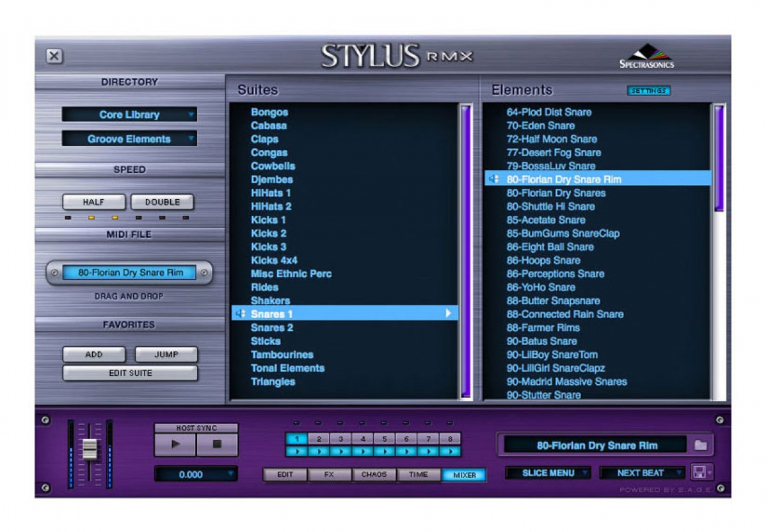
Task: Click the arrow button under part 1
Action: (296, 451)
